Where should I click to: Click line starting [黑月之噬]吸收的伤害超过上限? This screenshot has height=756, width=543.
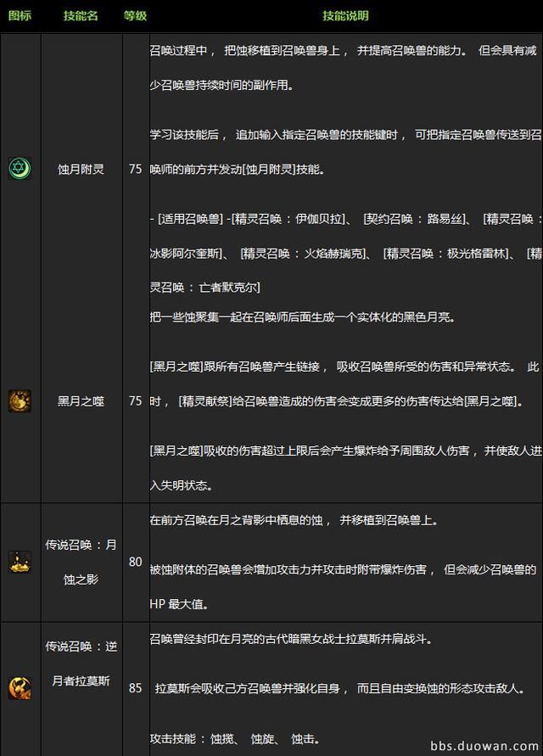[346, 451]
